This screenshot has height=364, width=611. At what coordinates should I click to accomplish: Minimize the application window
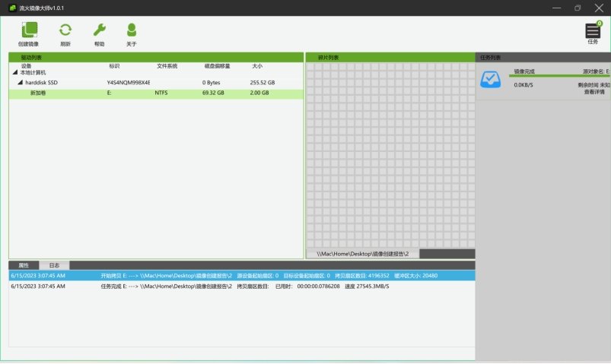click(558, 8)
